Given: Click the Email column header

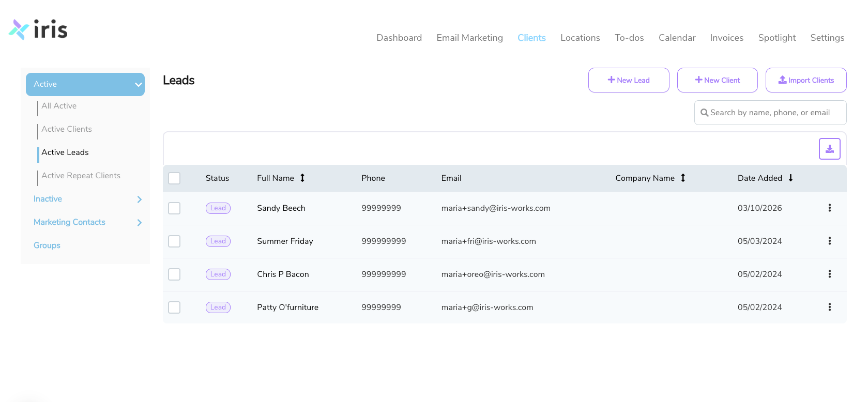Looking at the screenshot, I should click(x=451, y=178).
